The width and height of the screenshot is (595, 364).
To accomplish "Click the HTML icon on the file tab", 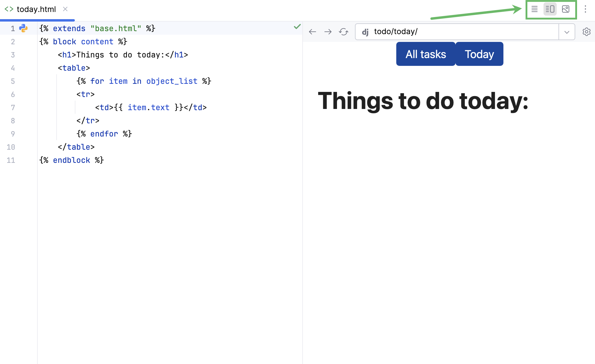I will [x=9, y=9].
